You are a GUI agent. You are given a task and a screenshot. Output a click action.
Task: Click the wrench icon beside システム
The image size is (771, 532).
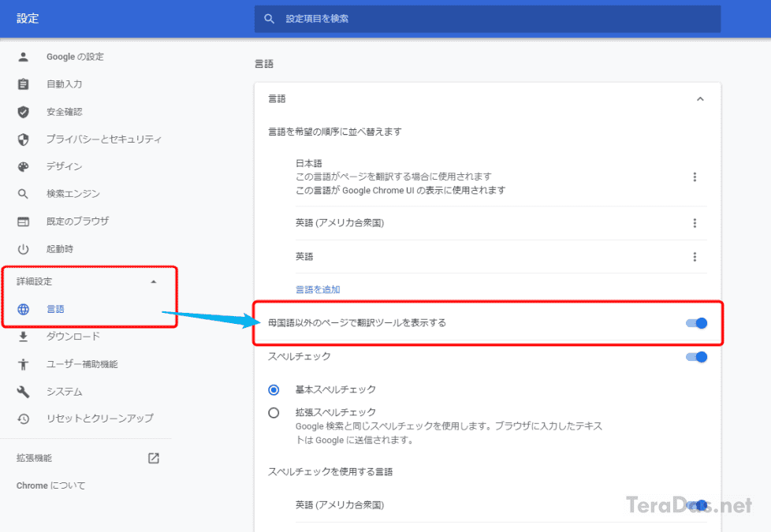23,392
